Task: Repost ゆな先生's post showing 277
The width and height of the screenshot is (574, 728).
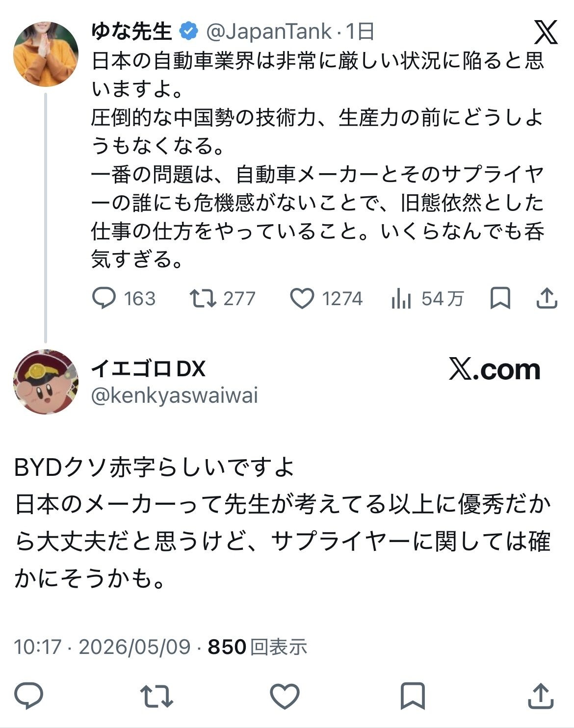Action: [x=223, y=298]
